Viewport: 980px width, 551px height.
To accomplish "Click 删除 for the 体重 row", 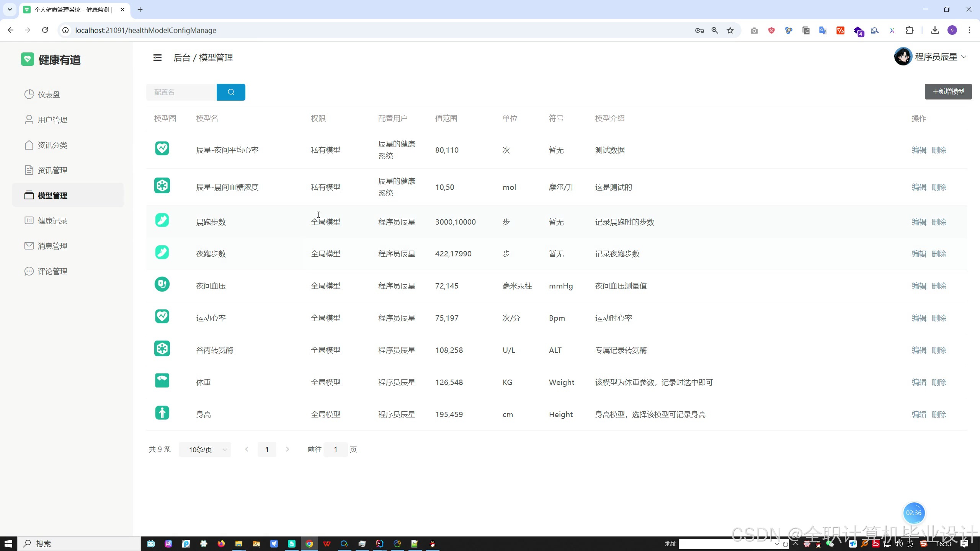I will point(939,382).
